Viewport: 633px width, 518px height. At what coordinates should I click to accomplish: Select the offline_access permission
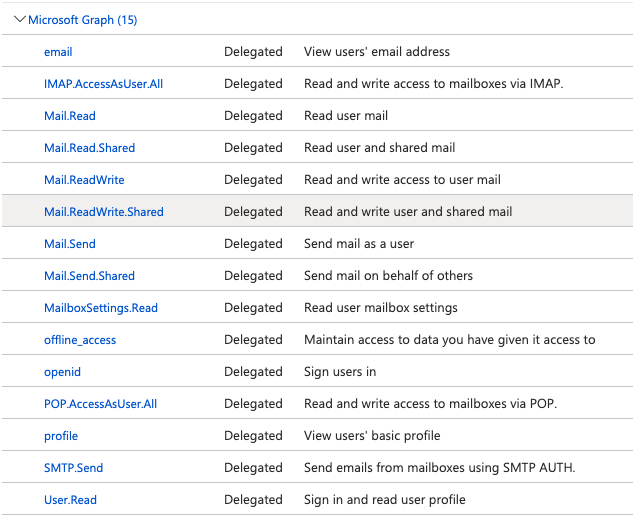(x=80, y=340)
